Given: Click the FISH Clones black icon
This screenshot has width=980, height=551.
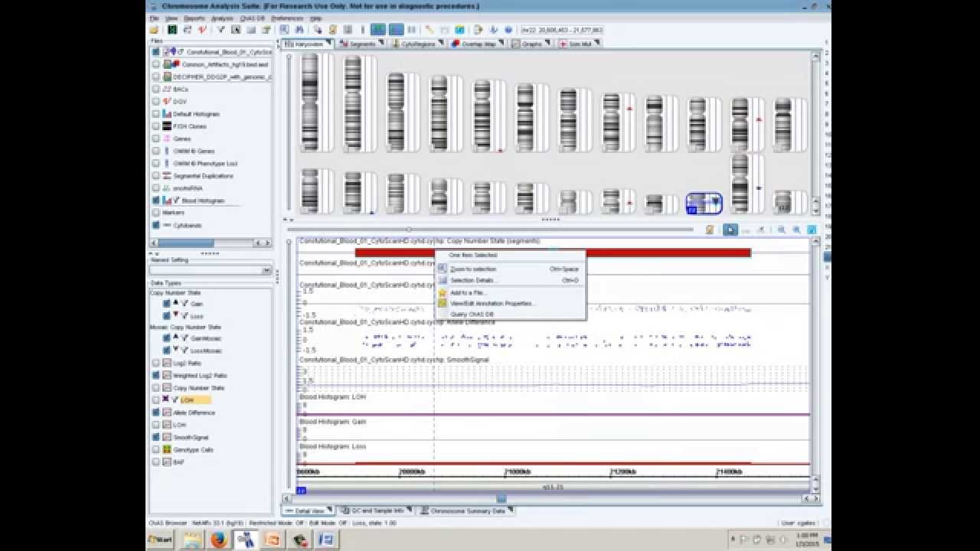Looking at the screenshot, I should pos(166,126).
